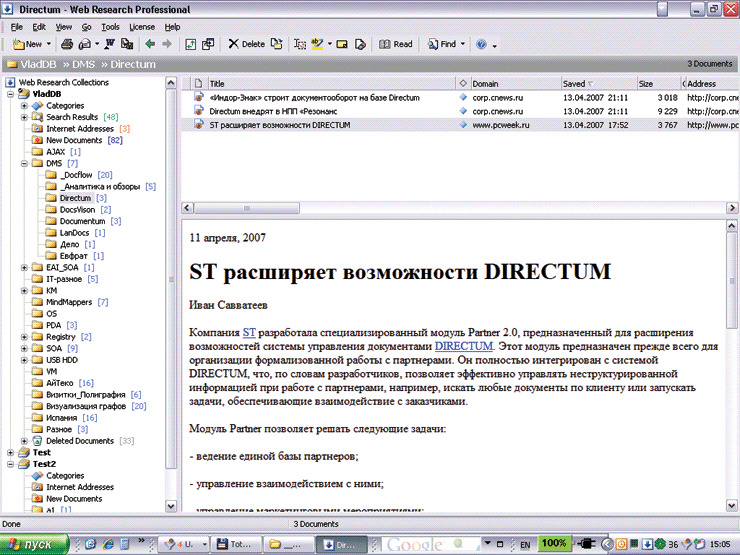Open the File menu

[17, 27]
